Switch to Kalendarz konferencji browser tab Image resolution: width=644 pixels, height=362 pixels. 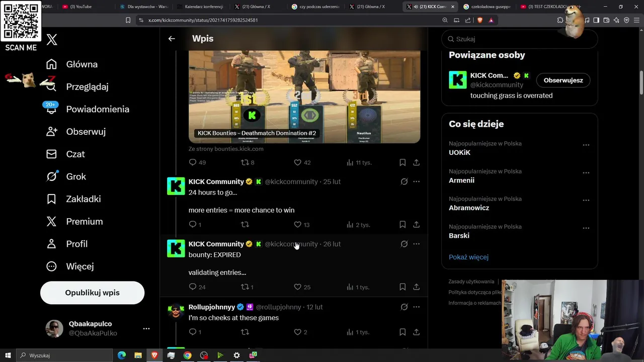[200, 7]
